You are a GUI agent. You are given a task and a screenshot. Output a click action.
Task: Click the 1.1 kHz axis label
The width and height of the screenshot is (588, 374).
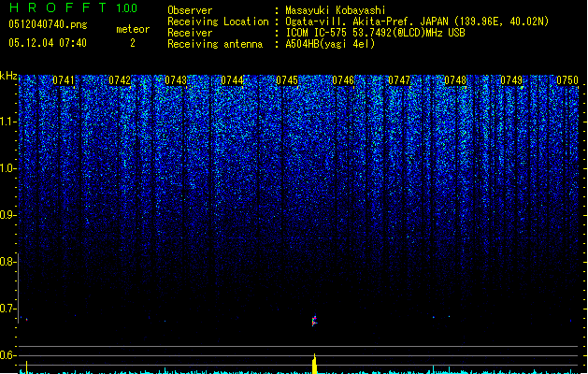point(8,122)
